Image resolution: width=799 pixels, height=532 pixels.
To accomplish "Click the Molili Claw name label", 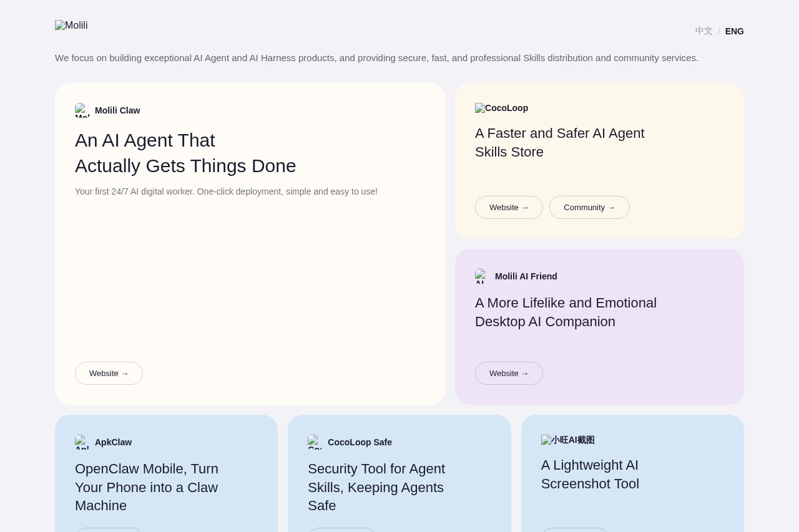I will (117, 110).
